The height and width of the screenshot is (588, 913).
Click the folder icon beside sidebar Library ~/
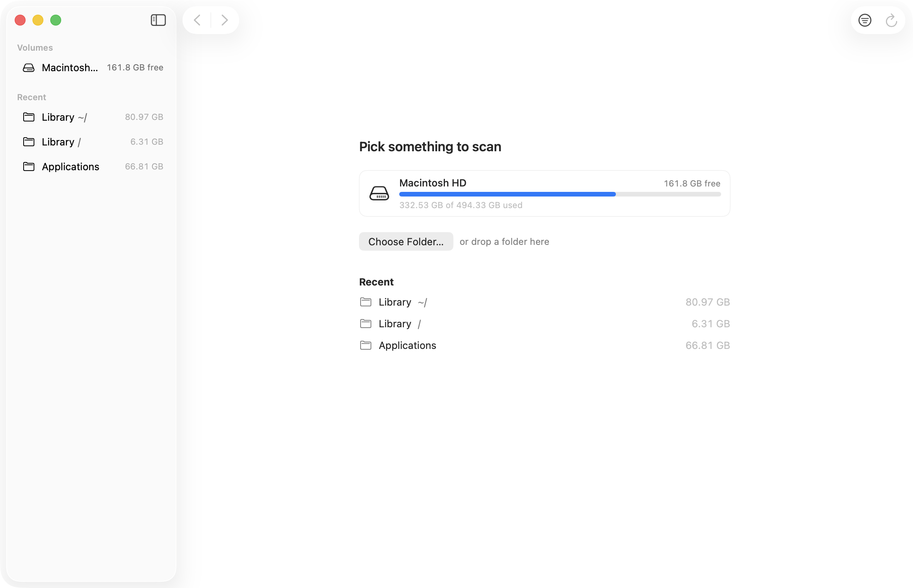click(29, 117)
